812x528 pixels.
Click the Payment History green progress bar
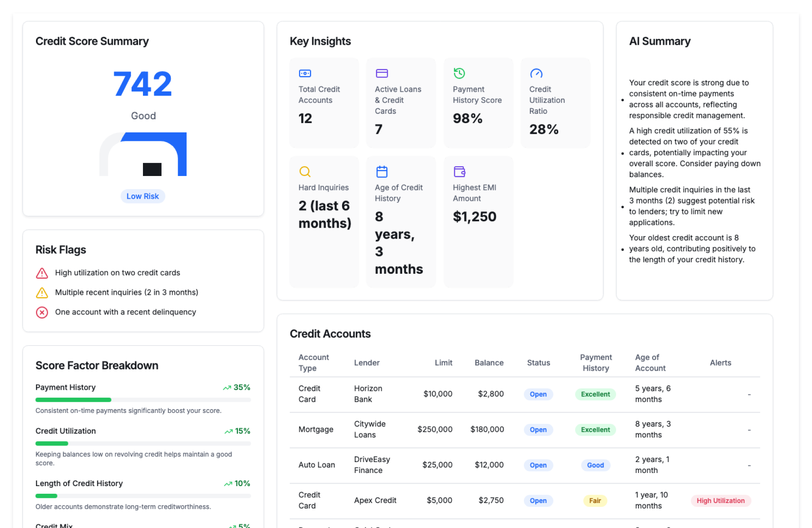pos(73,400)
